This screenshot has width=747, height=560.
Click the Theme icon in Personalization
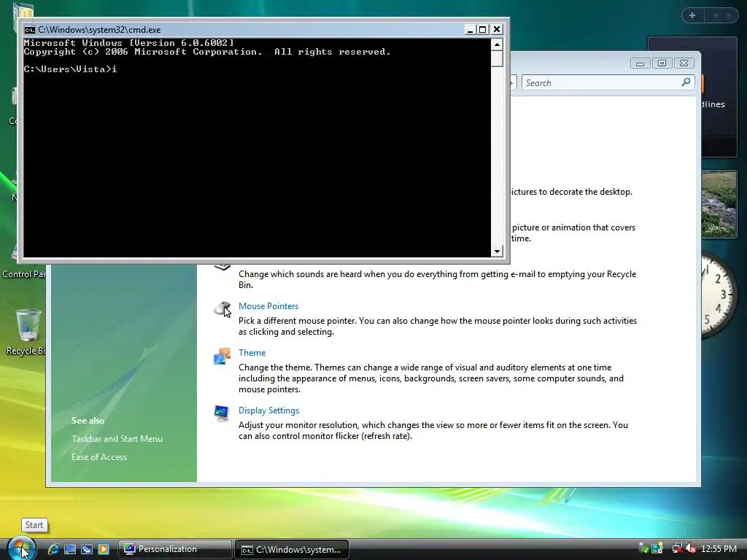222,356
